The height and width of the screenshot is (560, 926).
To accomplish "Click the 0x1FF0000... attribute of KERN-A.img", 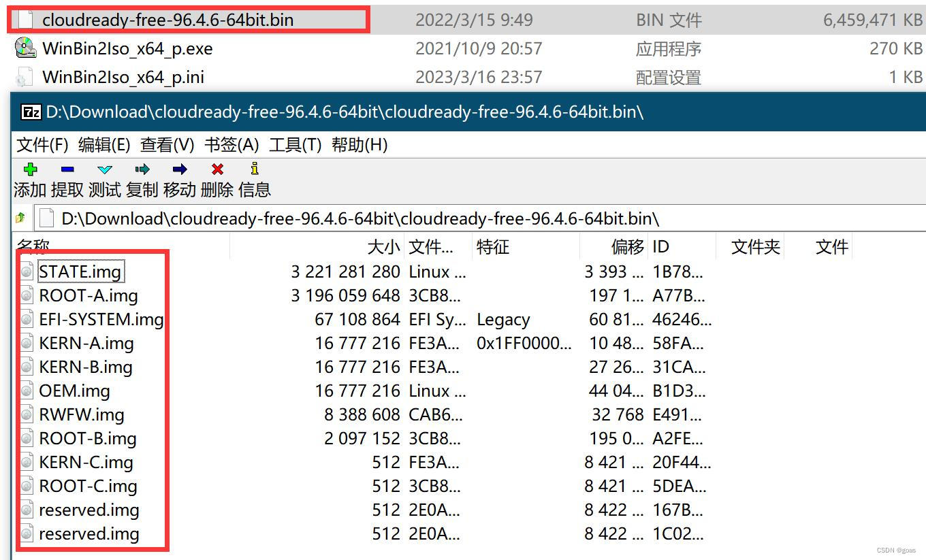I will (524, 343).
